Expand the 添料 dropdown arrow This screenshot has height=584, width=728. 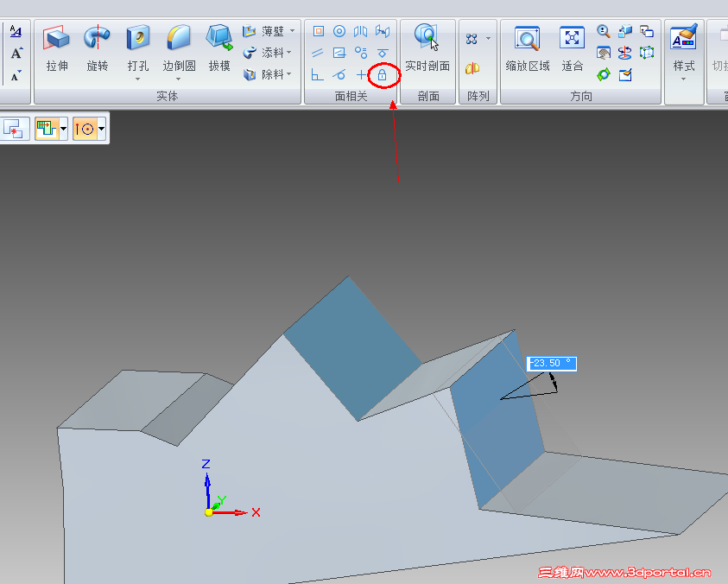pyautogui.click(x=289, y=53)
